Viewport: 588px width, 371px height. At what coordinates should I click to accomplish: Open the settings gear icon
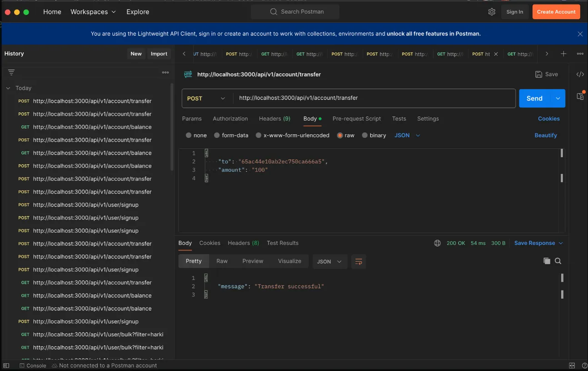point(492,12)
